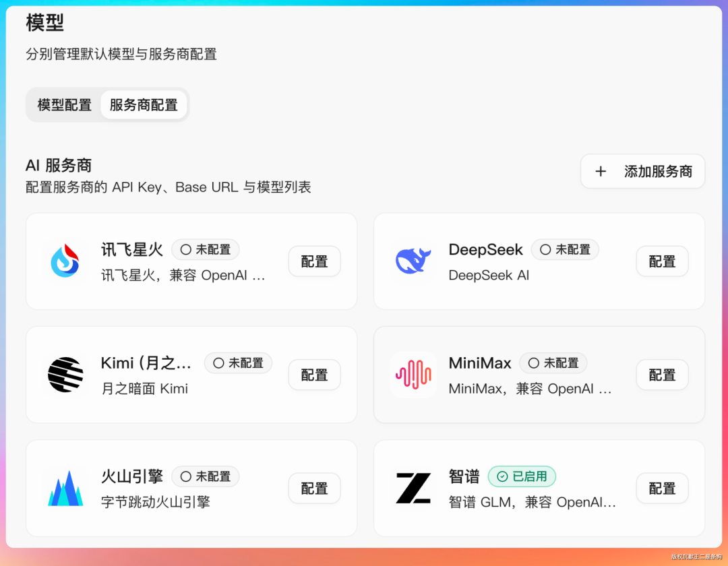The width and height of the screenshot is (728, 566).
Task: Click description '智谱 GLM，兼容 OpenAI...'
Action: (532, 502)
